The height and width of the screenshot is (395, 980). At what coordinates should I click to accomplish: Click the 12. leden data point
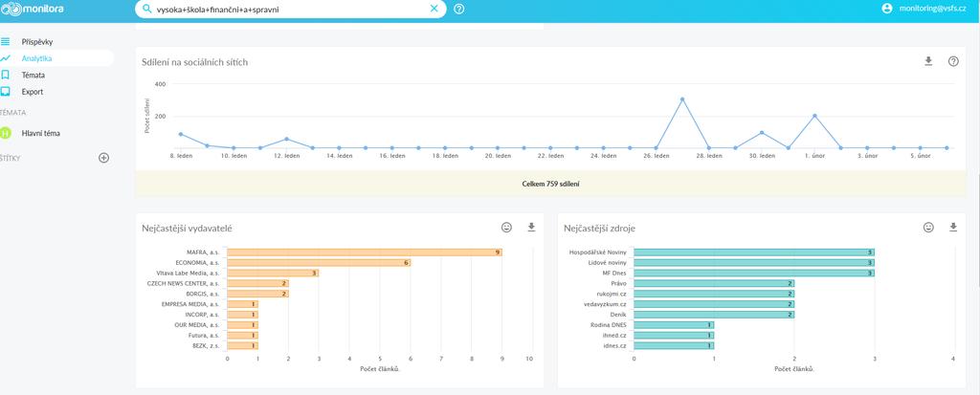tap(286, 139)
